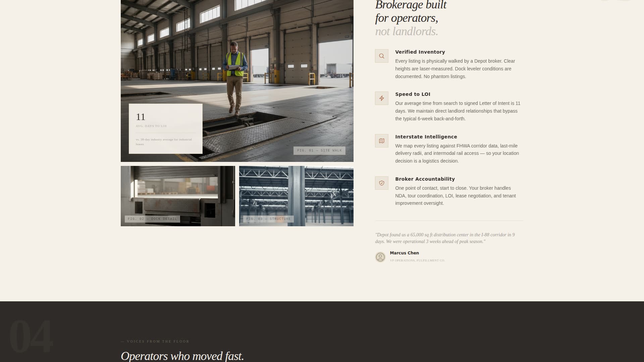Click Marcus Chen's avatar icon
Screen dimensions: 644x362
pos(380,257)
